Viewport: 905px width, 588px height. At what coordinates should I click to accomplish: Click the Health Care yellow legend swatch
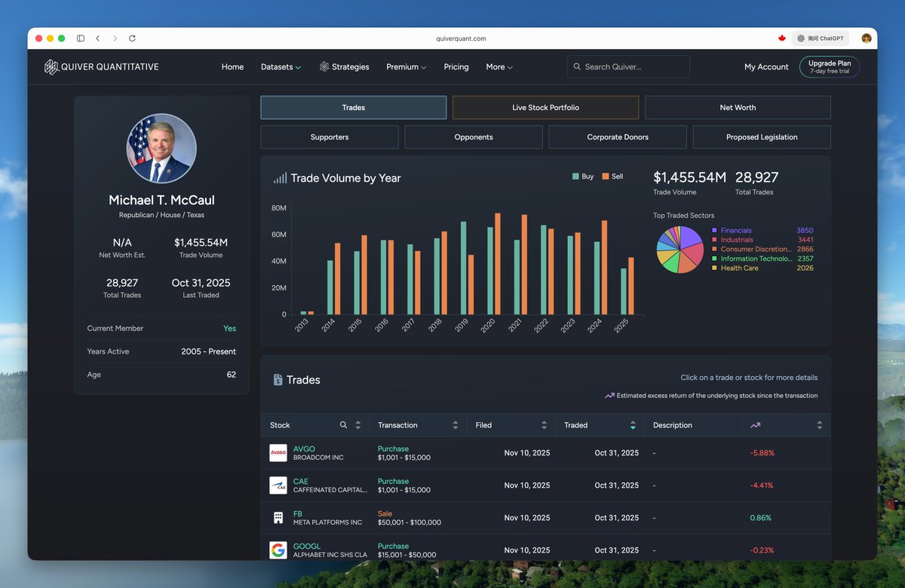(x=714, y=268)
